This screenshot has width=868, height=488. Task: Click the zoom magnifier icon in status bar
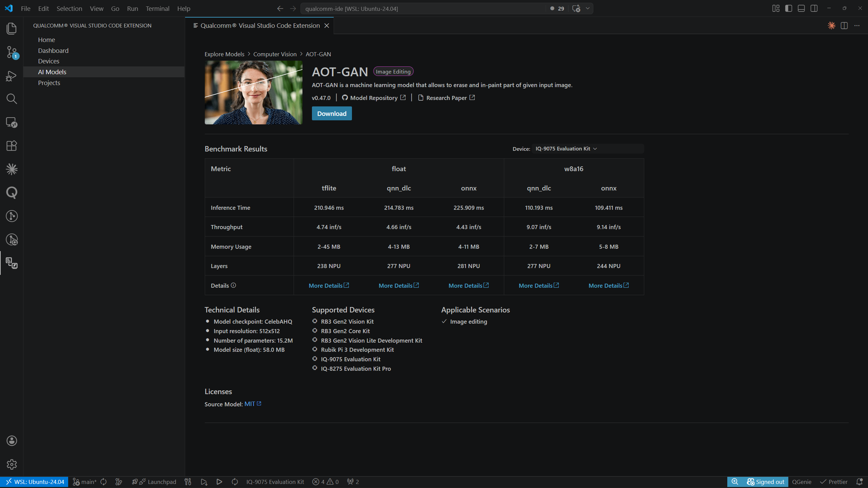(735, 482)
